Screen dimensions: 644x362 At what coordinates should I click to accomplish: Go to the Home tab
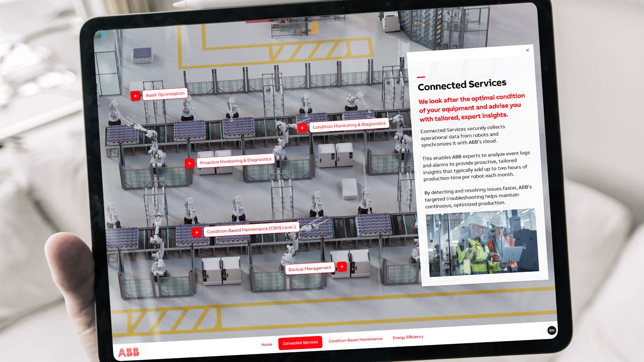(267, 344)
